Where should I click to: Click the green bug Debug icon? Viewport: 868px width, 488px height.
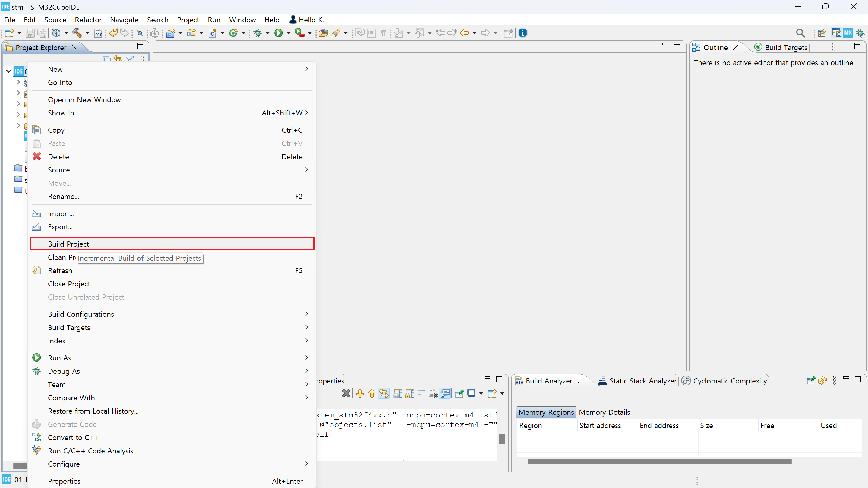[258, 33]
